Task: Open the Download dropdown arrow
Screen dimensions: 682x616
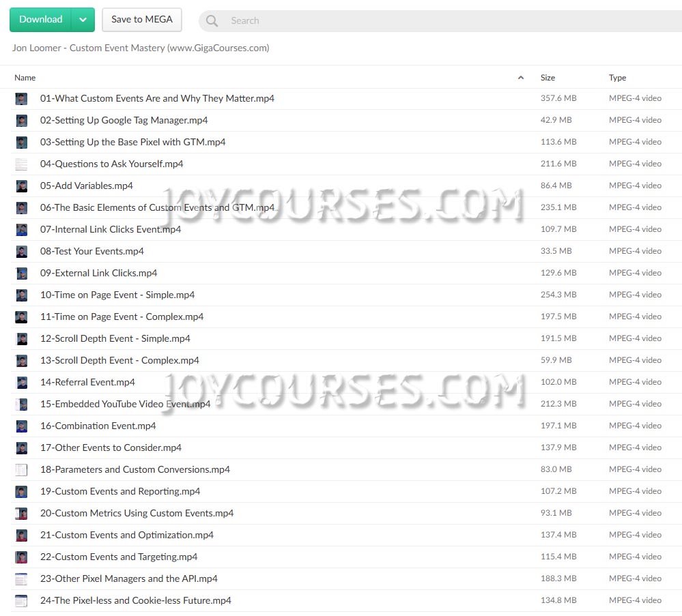Action: click(83, 20)
